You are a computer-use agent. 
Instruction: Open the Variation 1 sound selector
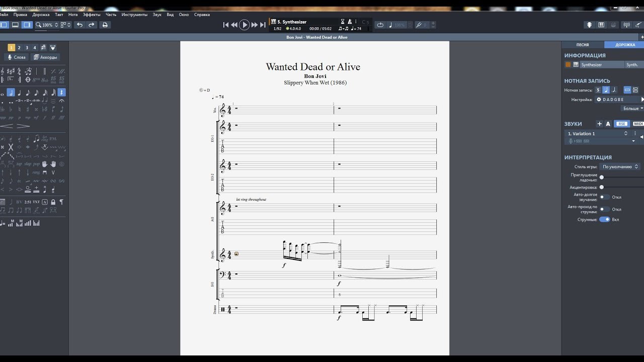598,134
